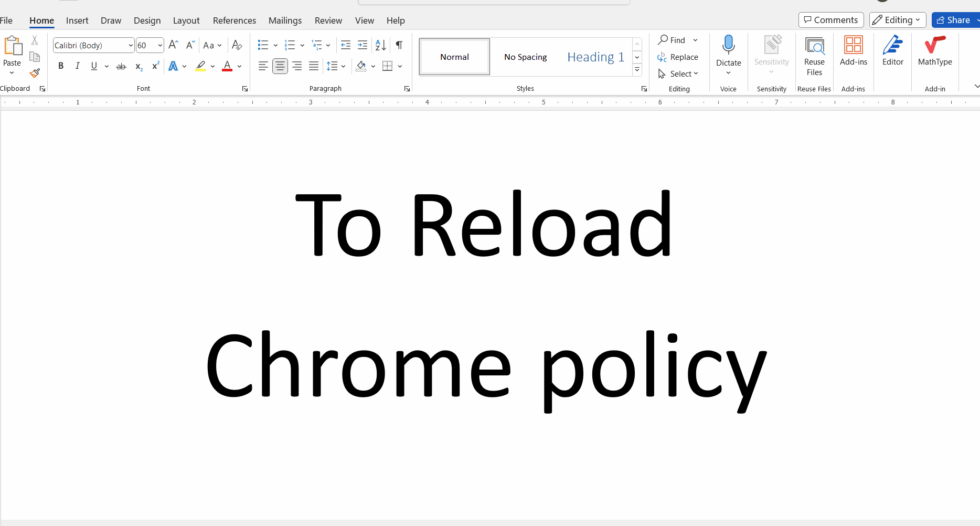Open Find search tool
The image size is (980, 526).
point(672,40)
